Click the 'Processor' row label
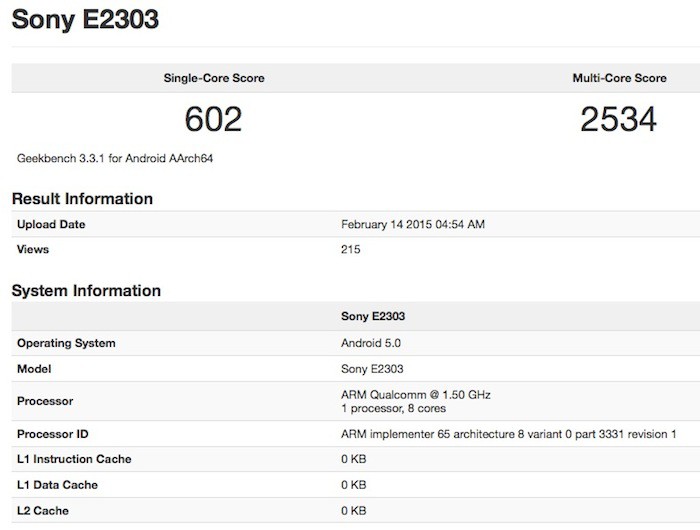 click(x=45, y=401)
